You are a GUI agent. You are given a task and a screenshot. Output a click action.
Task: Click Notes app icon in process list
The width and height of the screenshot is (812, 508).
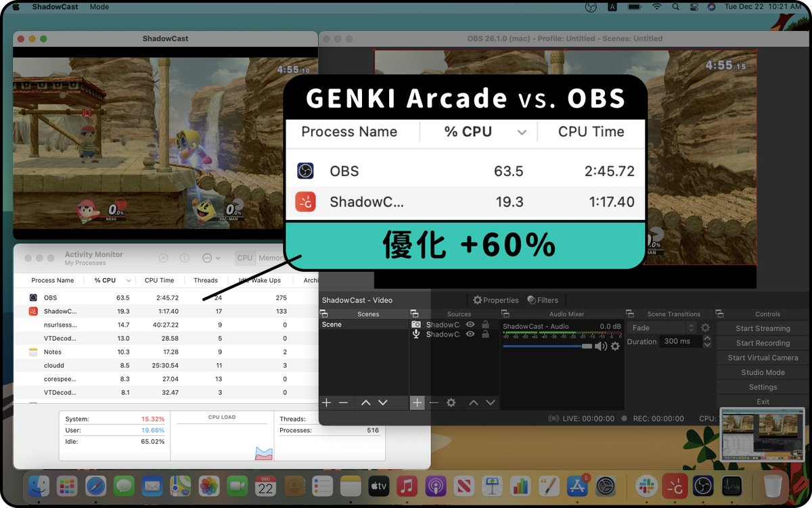pyautogui.click(x=33, y=352)
